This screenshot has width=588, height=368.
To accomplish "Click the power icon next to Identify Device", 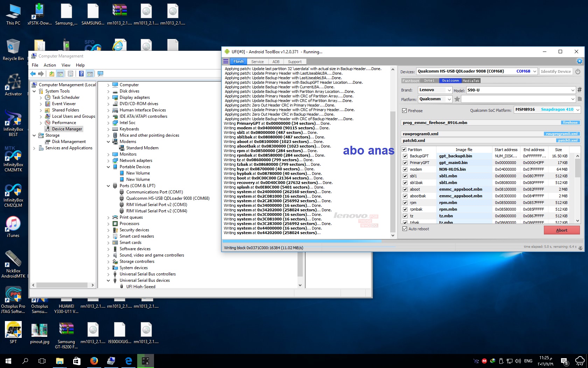I will 578,71.
